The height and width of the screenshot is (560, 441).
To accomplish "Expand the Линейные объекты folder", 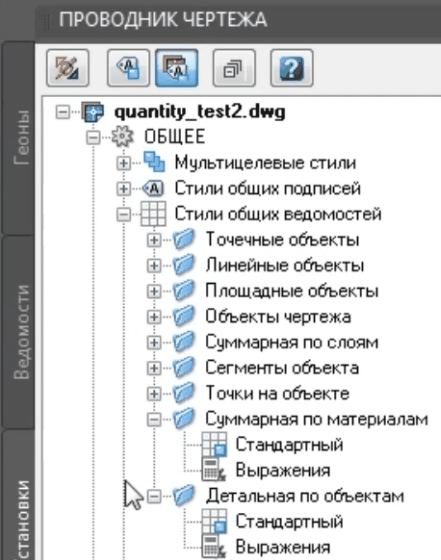I will click(154, 266).
